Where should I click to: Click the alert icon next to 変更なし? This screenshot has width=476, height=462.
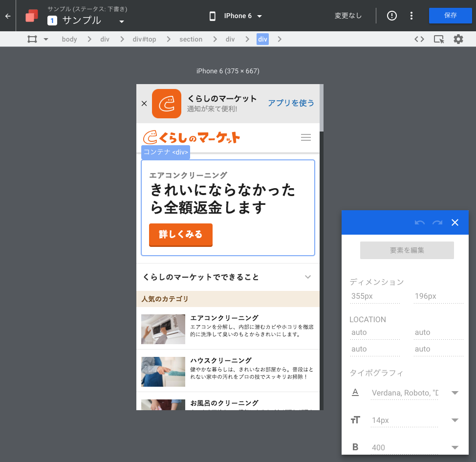coord(391,16)
